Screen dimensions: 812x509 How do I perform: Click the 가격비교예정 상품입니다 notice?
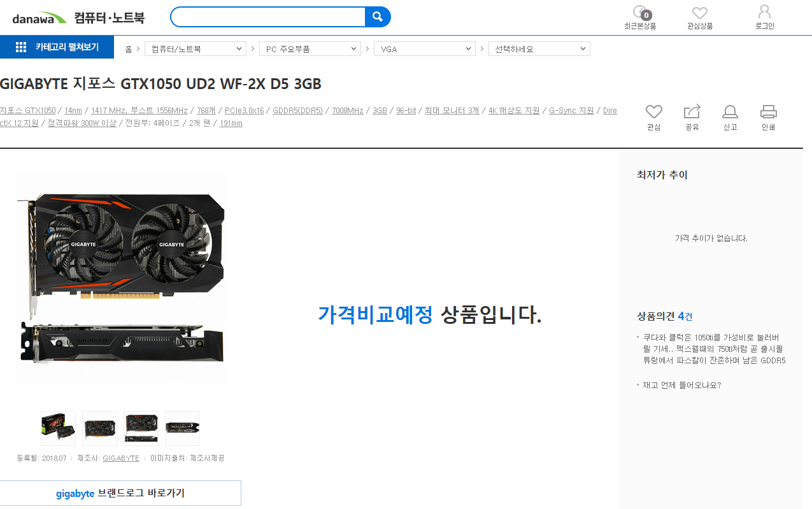click(430, 314)
